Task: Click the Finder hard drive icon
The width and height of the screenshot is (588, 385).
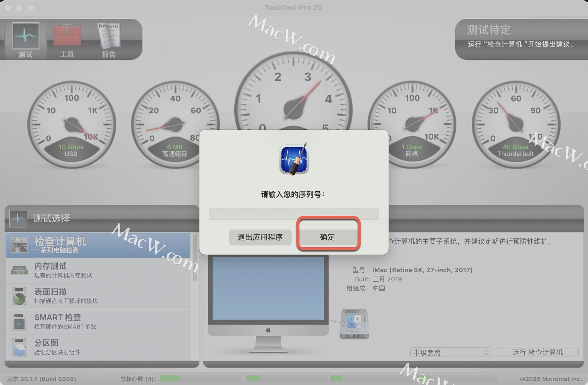Action: (354, 324)
